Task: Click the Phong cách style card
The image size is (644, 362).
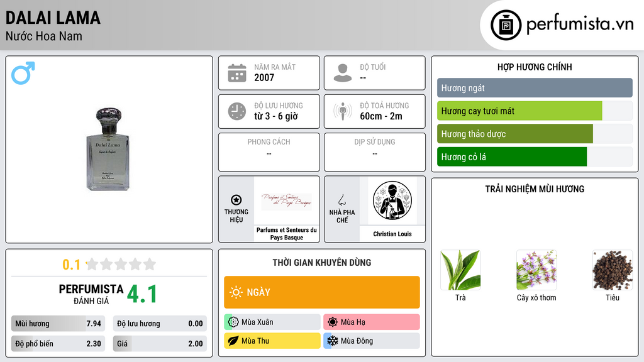Action: [x=269, y=152]
